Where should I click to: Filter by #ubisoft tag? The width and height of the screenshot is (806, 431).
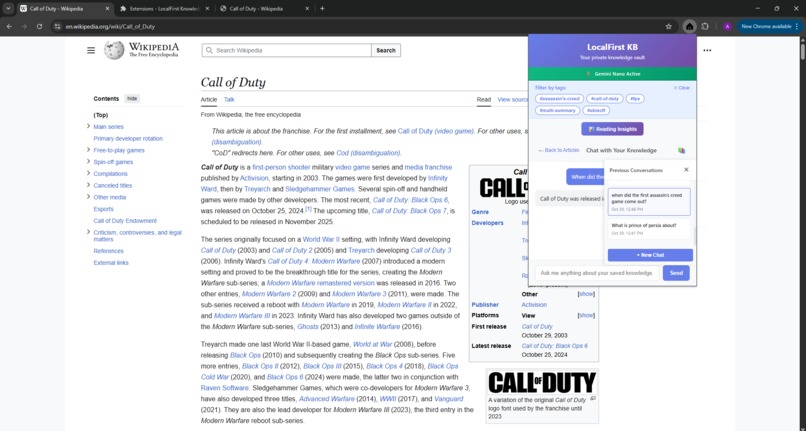[x=596, y=110]
